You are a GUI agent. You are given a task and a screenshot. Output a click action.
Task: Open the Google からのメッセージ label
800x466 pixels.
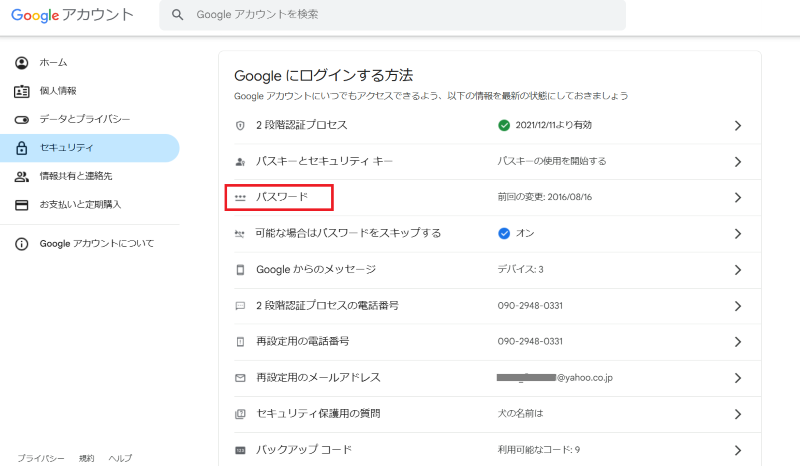pyautogui.click(x=316, y=269)
